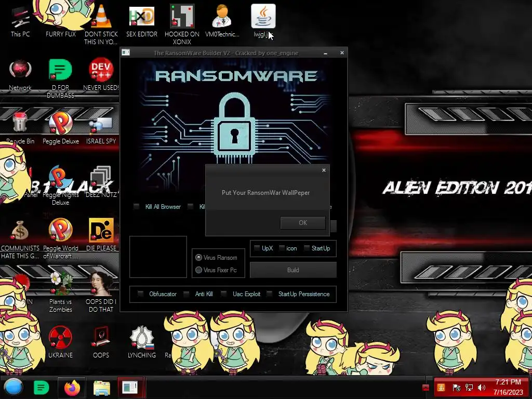The height and width of the screenshot is (399, 532).
Task: Minimize the RansomWare Builder window
Action: (325, 53)
